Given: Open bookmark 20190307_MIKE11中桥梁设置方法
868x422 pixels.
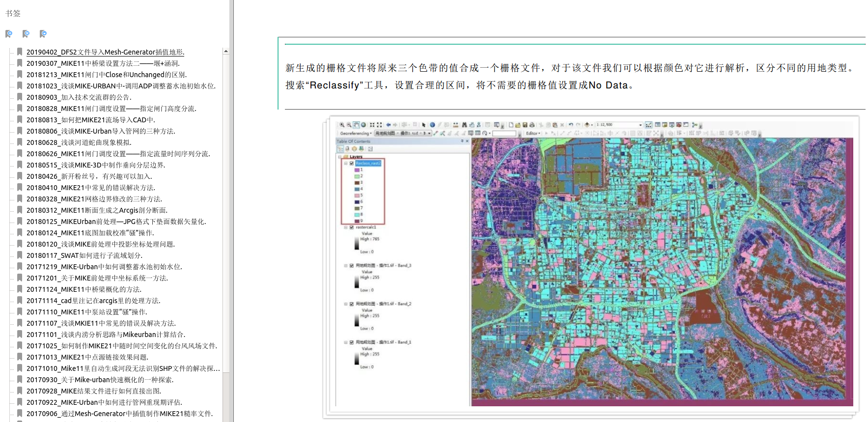Looking at the screenshot, I should (x=103, y=63).
